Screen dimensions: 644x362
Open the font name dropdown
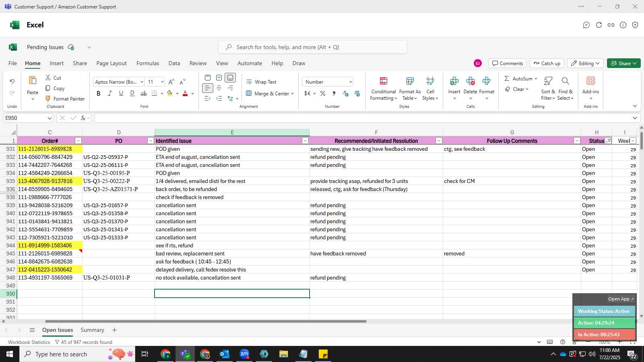tap(142, 82)
